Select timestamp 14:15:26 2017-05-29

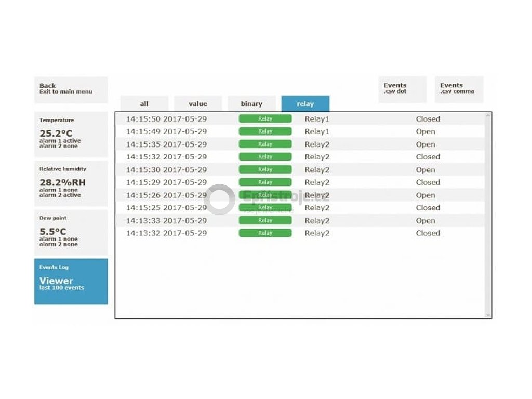click(x=166, y=195)
